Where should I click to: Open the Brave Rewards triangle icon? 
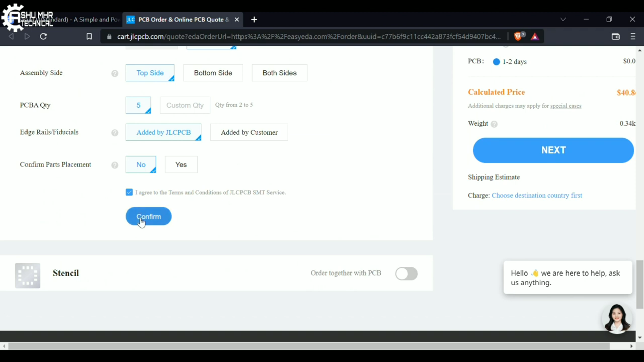(x=535, y=36)
